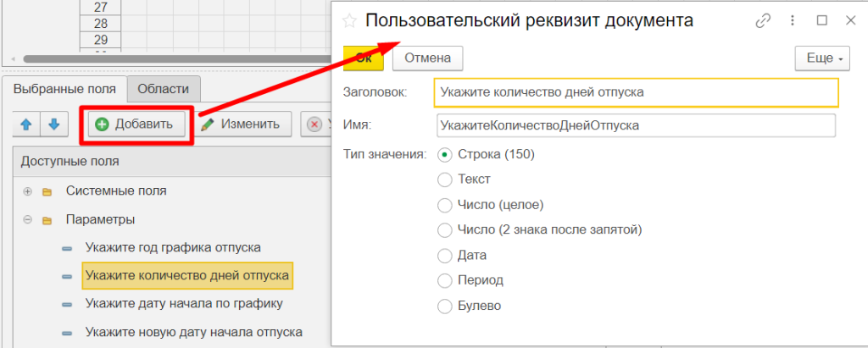868x348 pixels.
Task: Choose the Булево value type
Action: point(444,306)
